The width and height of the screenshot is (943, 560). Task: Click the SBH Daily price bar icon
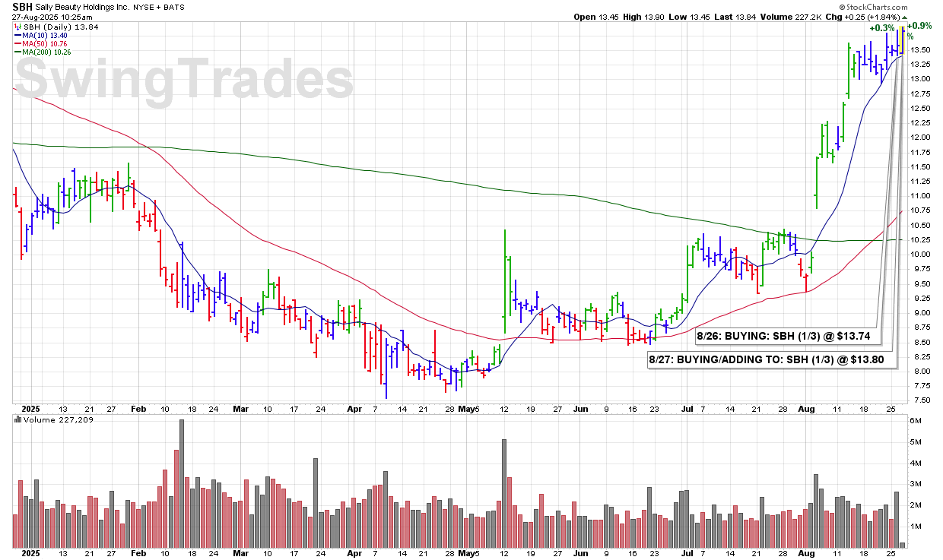point(16,27)
